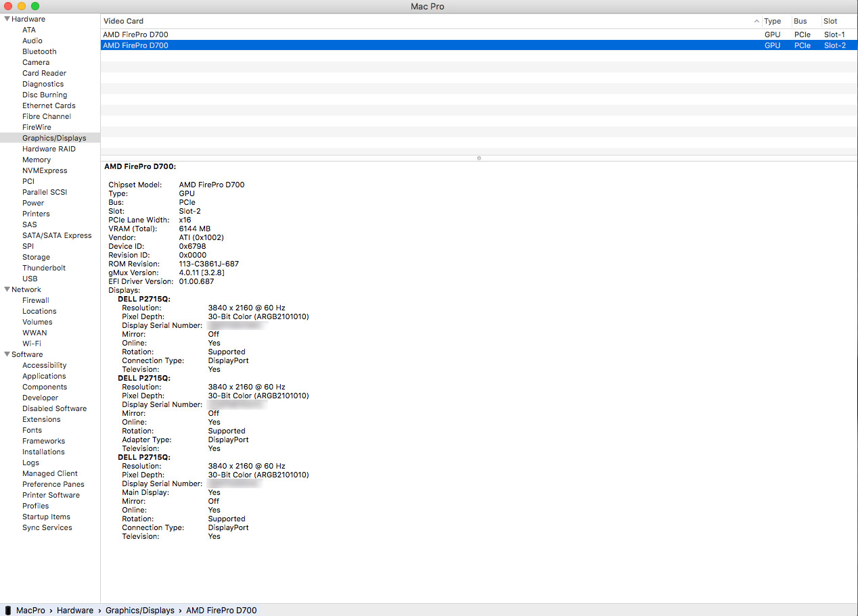
Task: Select Fonts under Software
Action: pyautogui.click(x=32, y=430)
